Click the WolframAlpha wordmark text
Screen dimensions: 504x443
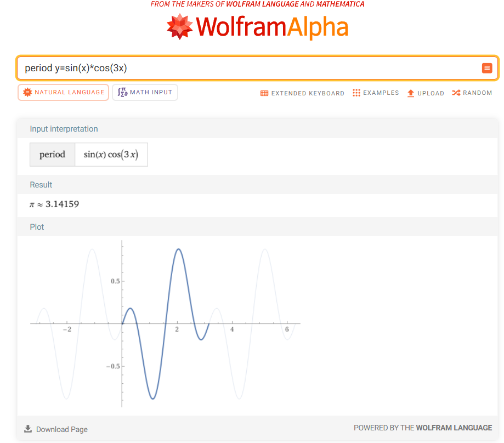point(272,27)
